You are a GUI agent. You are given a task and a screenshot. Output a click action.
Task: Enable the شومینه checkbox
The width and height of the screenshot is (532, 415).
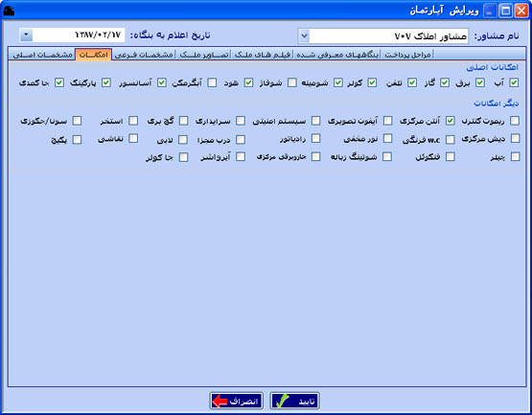point(291,82)
